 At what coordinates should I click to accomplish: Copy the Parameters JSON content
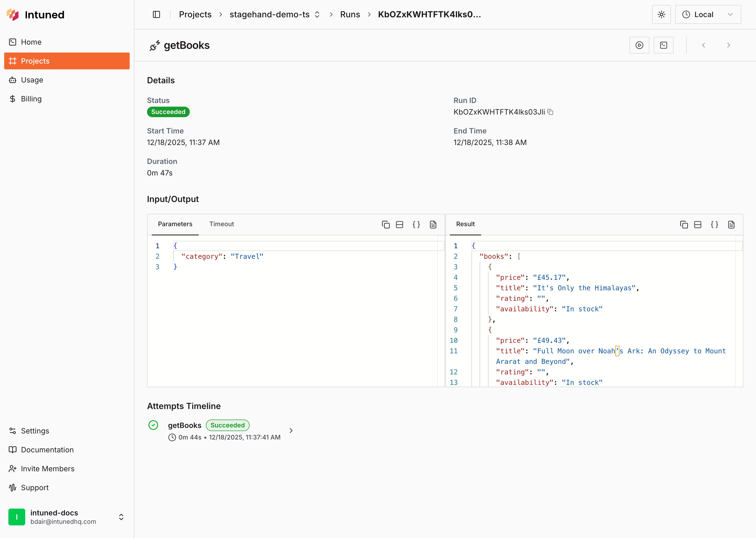point(386,225)
